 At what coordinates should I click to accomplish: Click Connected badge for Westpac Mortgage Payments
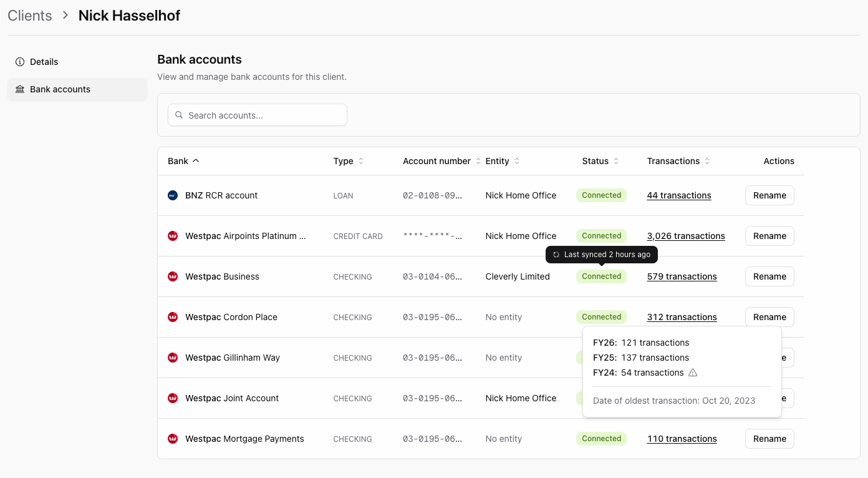pos(601,439)
